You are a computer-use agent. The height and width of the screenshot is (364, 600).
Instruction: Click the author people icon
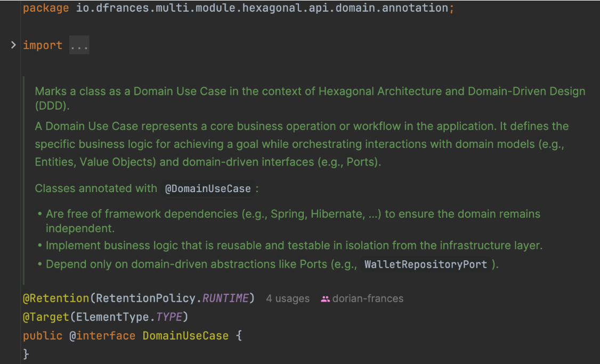(x=325, y=299)
